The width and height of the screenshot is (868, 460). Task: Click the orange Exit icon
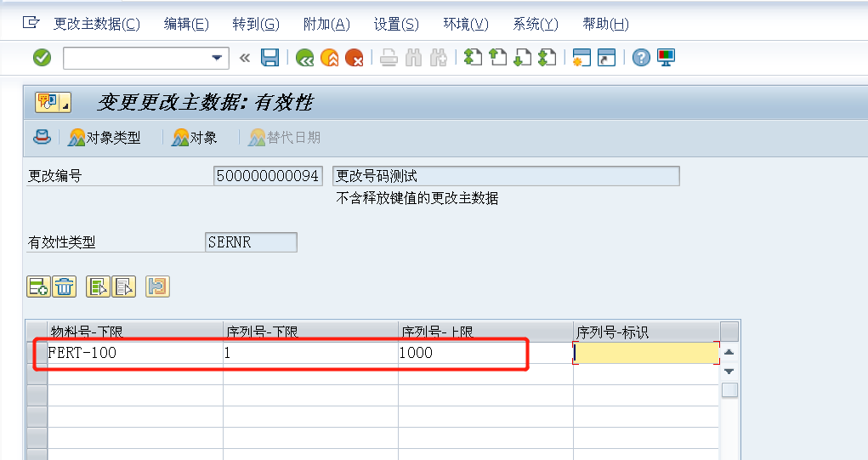coord(329,58)
